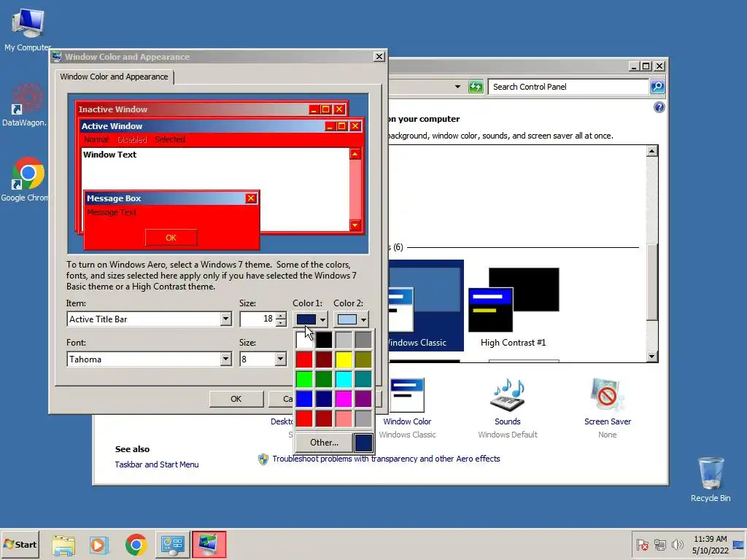Increase item size with the spinner up arrow

(x=281, y=315)
